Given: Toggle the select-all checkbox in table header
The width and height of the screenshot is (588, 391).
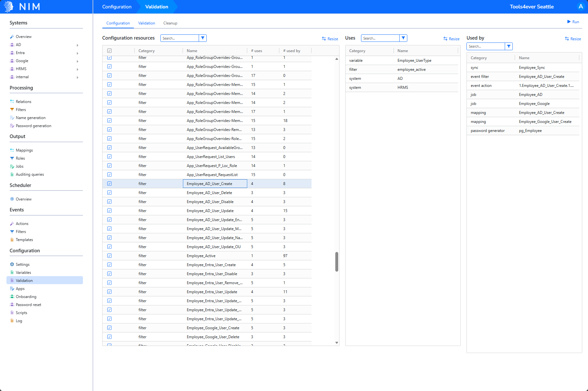Looking at the screenshot, I should (109, 51).
